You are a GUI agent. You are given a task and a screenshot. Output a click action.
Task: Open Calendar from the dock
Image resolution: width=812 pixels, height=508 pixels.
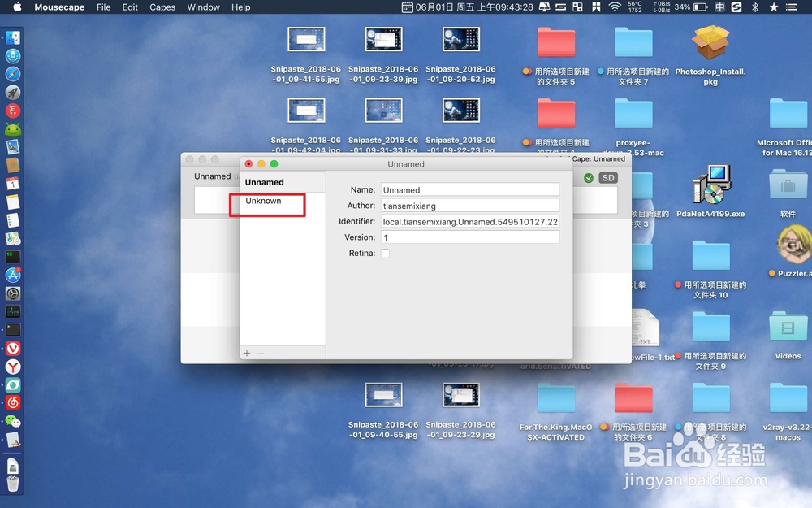pos(13,184)
